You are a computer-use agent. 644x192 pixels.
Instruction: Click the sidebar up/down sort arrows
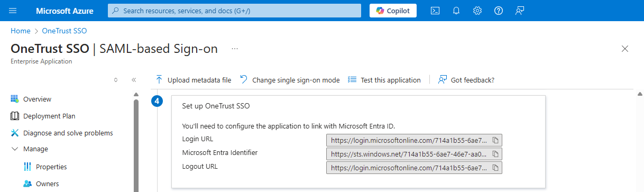tap(116, 80)
